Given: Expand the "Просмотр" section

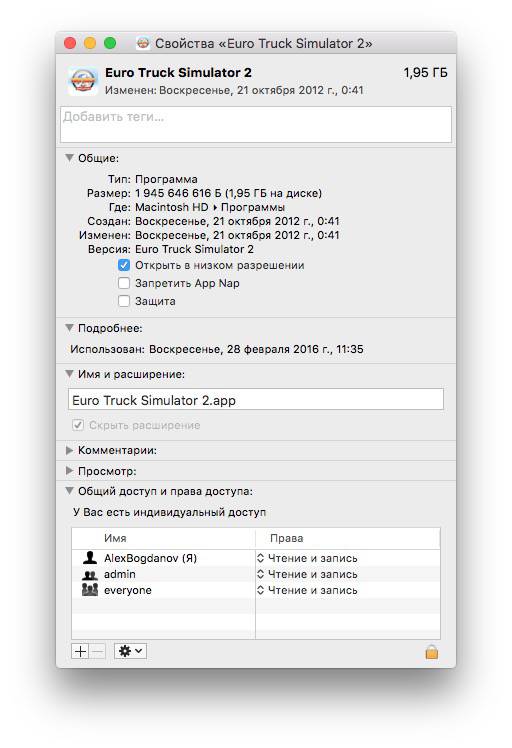Looking at the screenshot, I should pyautogui.click(x=70, y=470).
